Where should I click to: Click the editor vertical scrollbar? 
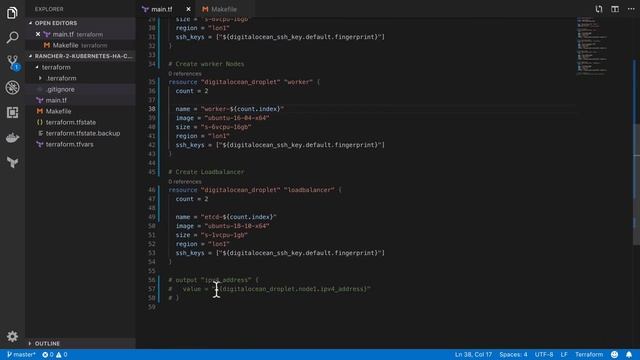click(636, 184)
